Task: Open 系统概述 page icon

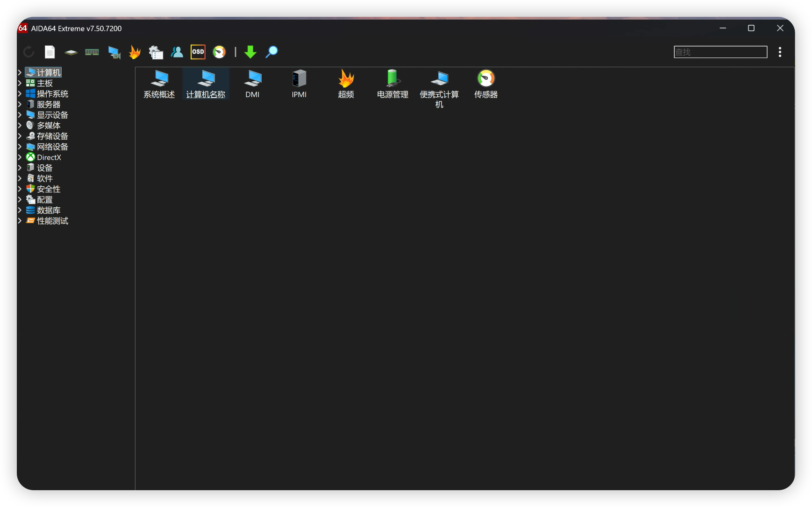Action: click(x=159, y=84)
